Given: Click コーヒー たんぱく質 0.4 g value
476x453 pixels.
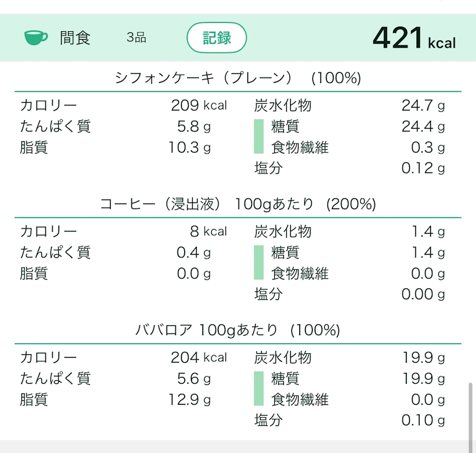Looking at the screenshot, I should coord(193,252).
